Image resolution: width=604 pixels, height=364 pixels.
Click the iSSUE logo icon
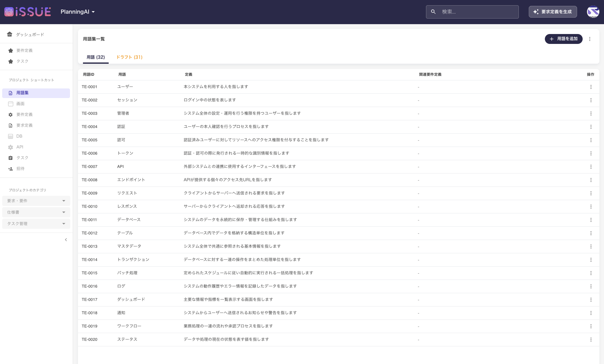[9, 12]
